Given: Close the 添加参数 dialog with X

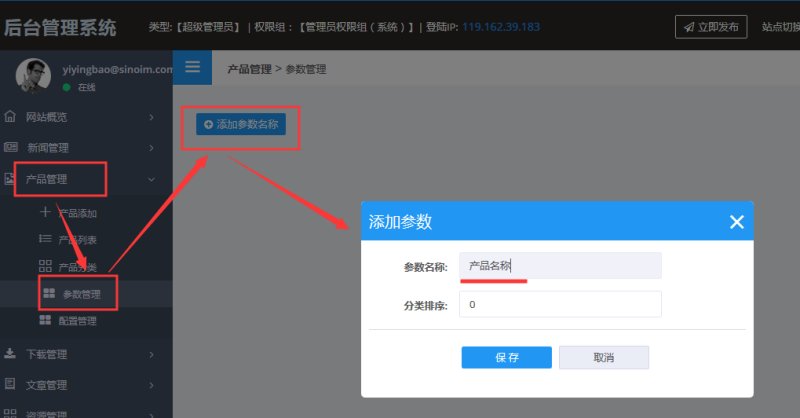Looking at the screenshot, I should [x=736, y=222].
